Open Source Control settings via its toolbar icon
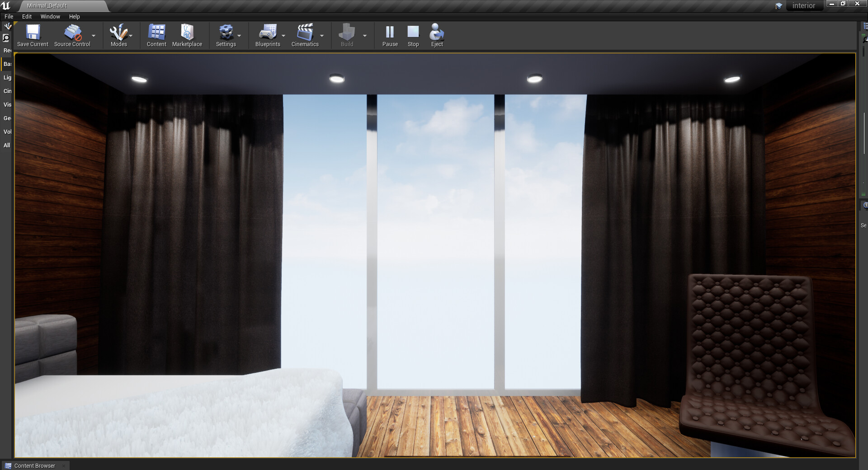 click(x=71, y=33)
